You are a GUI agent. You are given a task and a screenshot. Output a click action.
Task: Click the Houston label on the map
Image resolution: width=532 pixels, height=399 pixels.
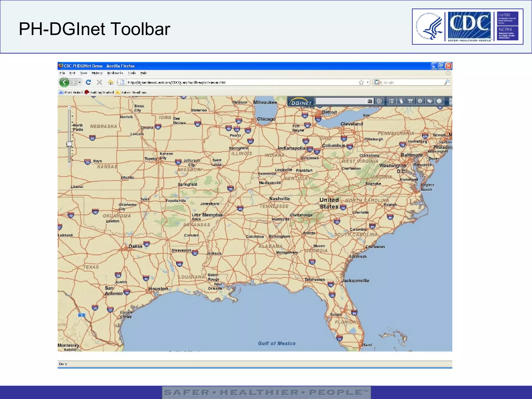[x=158, y=289]
